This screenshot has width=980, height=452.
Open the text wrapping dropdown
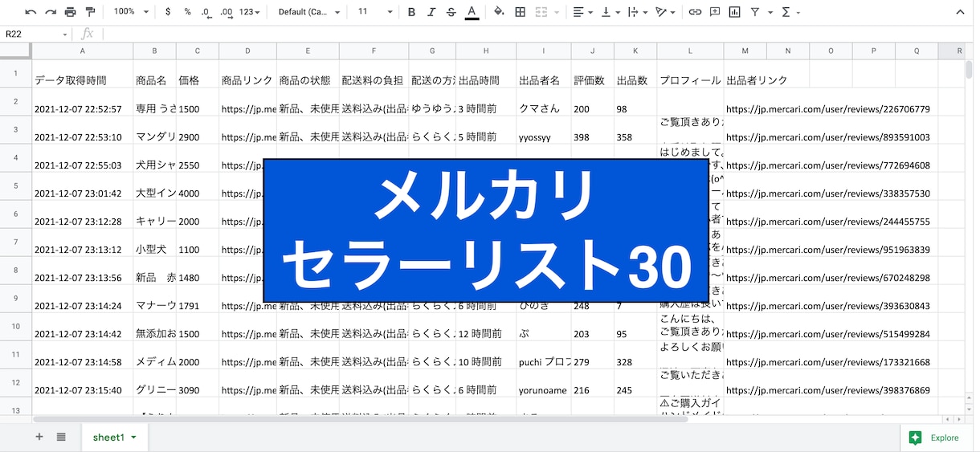pos(637,12)
